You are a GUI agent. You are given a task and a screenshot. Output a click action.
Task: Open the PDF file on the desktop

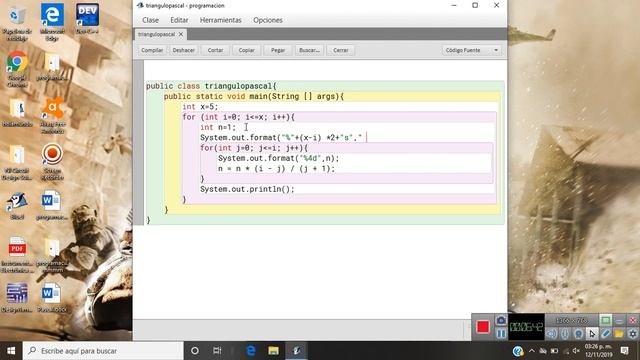click(17, 255)
